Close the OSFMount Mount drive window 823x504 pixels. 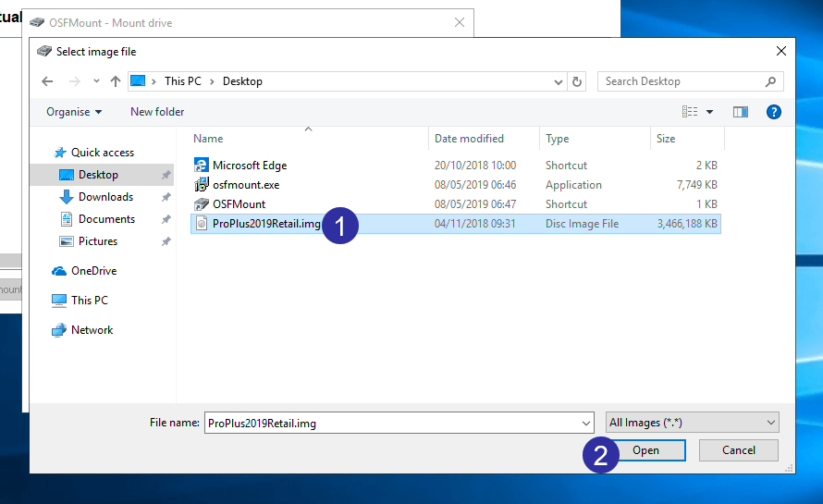[x=460, y=22]
